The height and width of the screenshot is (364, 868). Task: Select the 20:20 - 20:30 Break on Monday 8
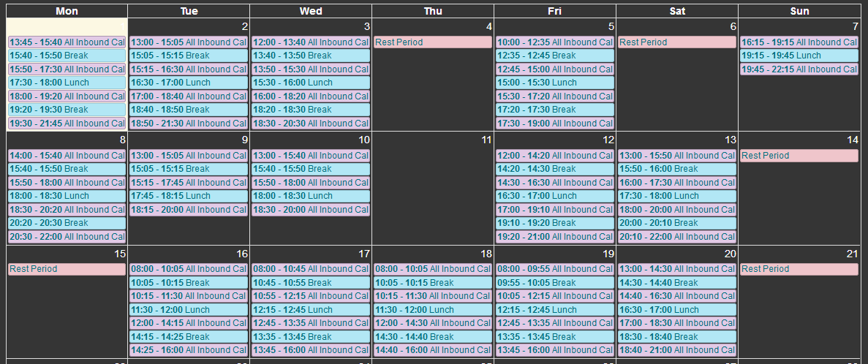click(x=67, y=223)
